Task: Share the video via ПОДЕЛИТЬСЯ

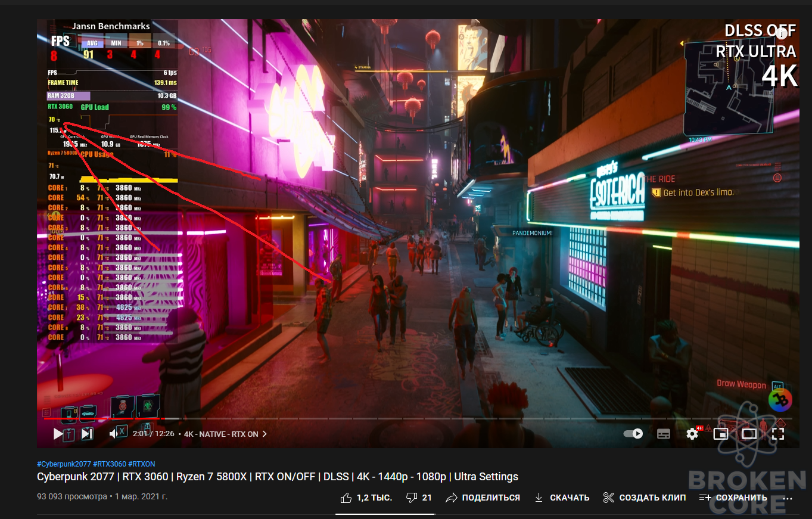Action: click(x=483, y=498)
